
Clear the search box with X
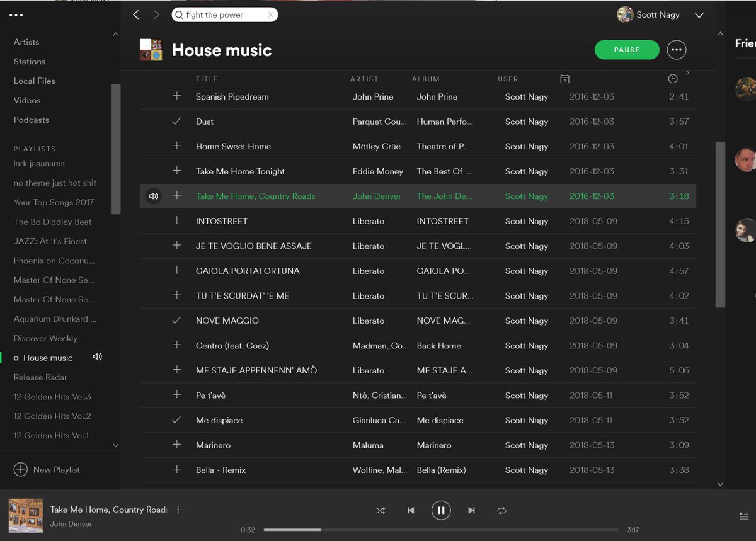[271, 15]
